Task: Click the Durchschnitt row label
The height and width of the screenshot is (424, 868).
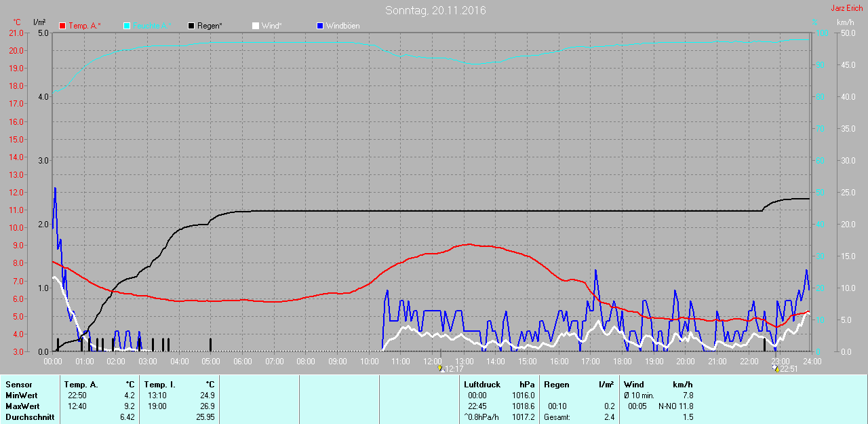Action: [29, 417]
